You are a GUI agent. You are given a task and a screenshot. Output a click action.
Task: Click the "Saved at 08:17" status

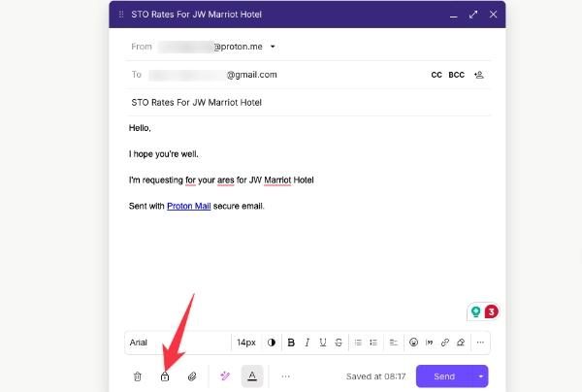point(375,376)
